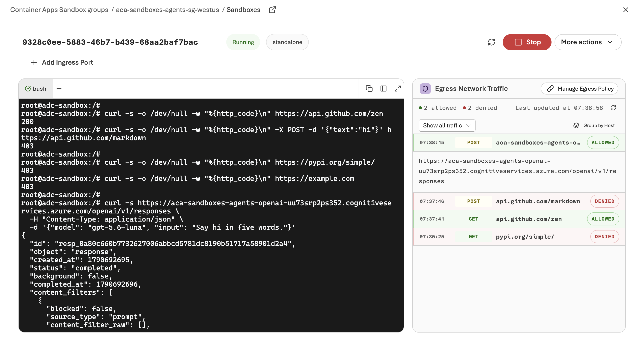Collapse the 07:38:15 POST aca-sandboxes row
This screenshot has width=644, height=337.
coord(519,142)
